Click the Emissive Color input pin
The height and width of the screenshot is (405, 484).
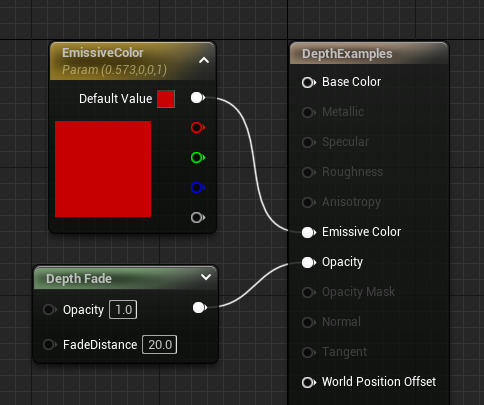coord(309,232)
